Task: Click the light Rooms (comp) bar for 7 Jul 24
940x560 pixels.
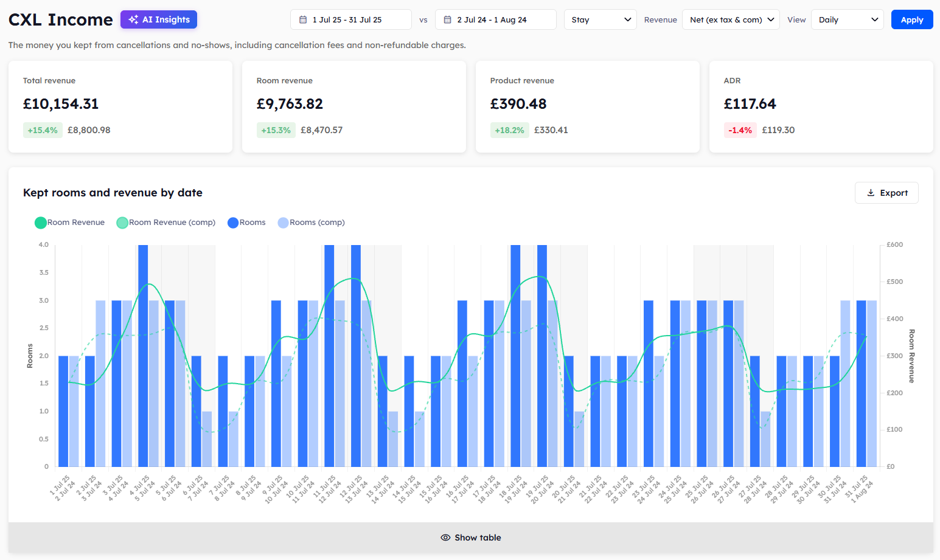Action: tap(207, 439)
